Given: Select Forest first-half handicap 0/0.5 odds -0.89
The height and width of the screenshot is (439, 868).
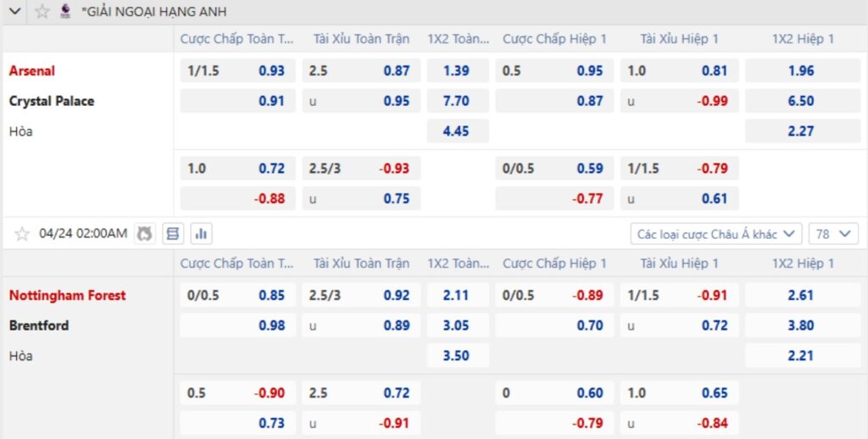Looking at the screenshot, I should point(554,295).
